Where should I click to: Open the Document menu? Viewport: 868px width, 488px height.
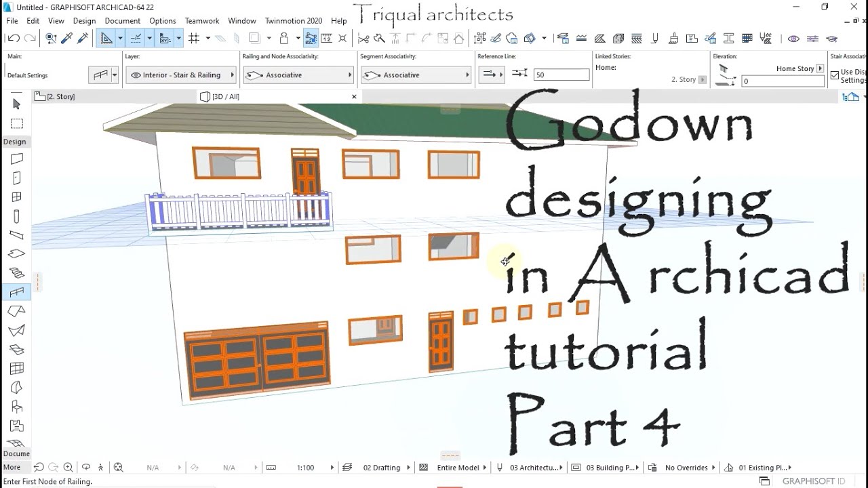point(123,21)
